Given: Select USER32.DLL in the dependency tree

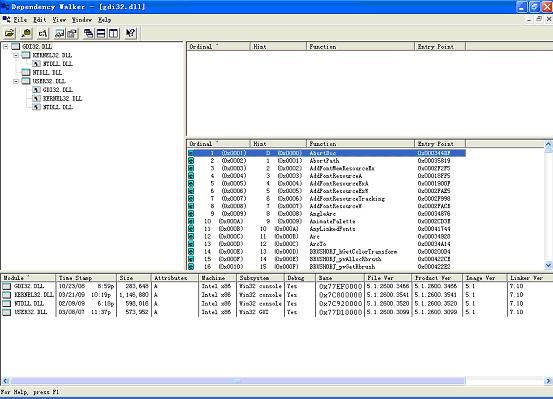Looking at the screenshot, I should coord(49,81).
